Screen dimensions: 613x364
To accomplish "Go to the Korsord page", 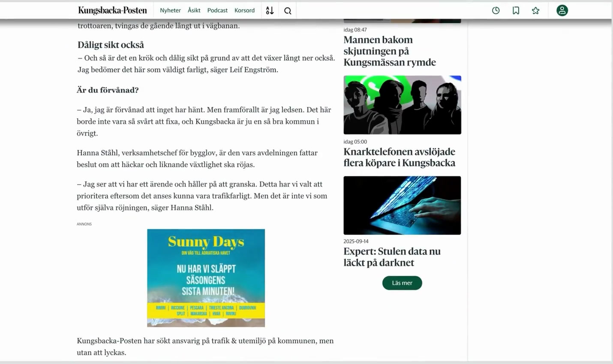I will click(x=244, y=10).
